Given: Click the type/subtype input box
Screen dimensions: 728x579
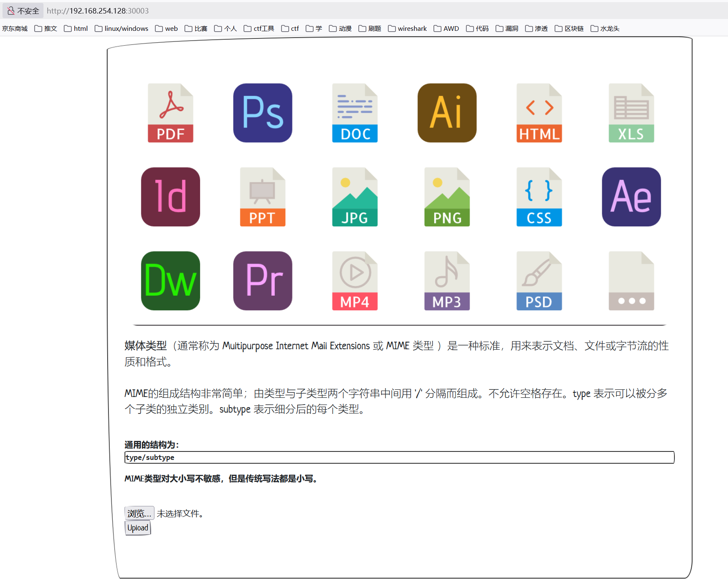Looking at the screenshot, I should point(399,457).
